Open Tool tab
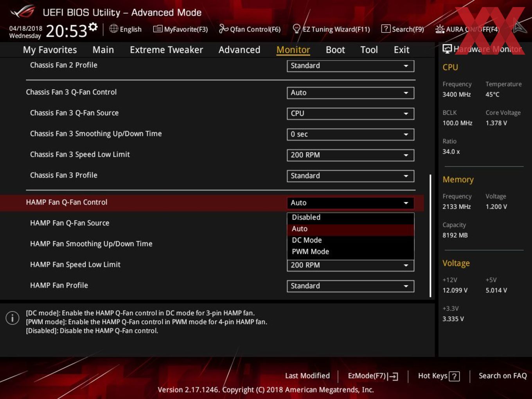 (369, 50)
